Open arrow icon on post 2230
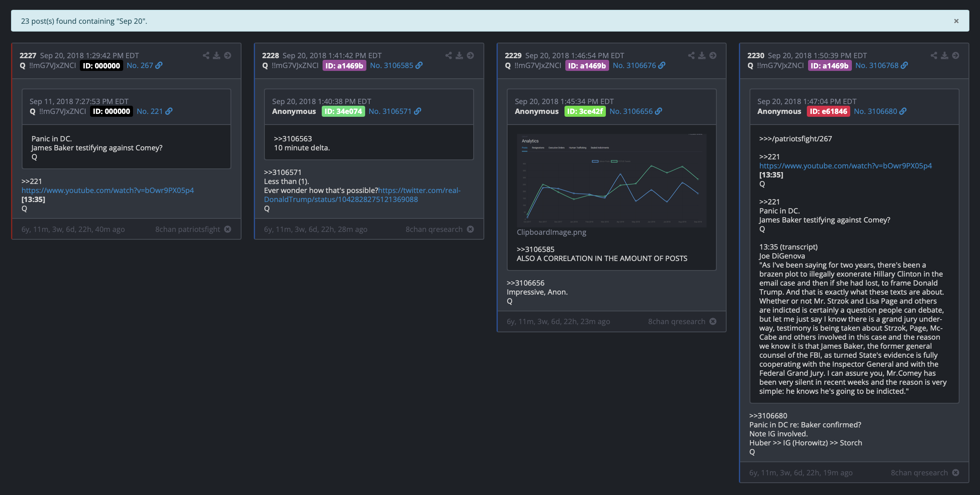 955,55
